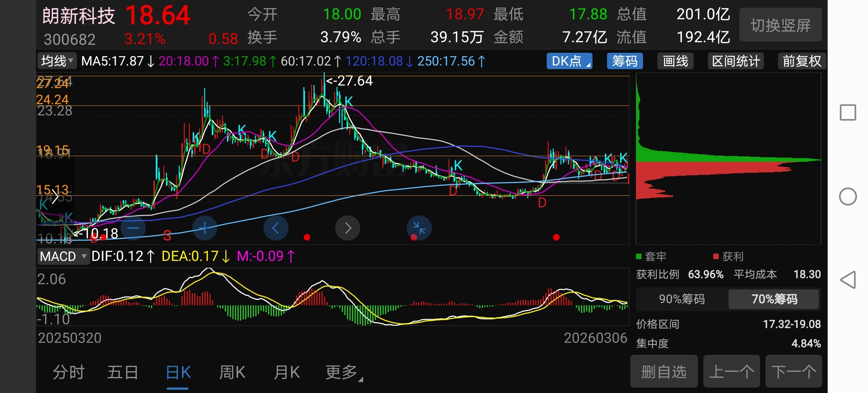Tap the collapse chart shrink icon
868x393 pixels.
419,228
